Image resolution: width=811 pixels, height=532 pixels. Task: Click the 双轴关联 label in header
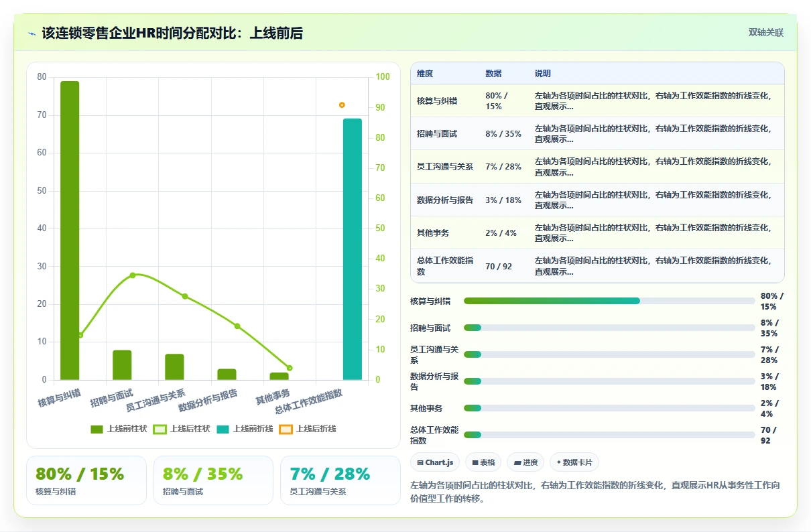tap(766, 32)
